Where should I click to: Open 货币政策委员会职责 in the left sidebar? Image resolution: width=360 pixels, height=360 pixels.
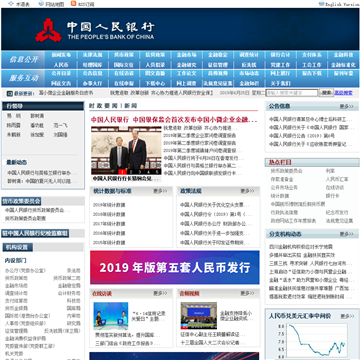click(x=25, y=218)
